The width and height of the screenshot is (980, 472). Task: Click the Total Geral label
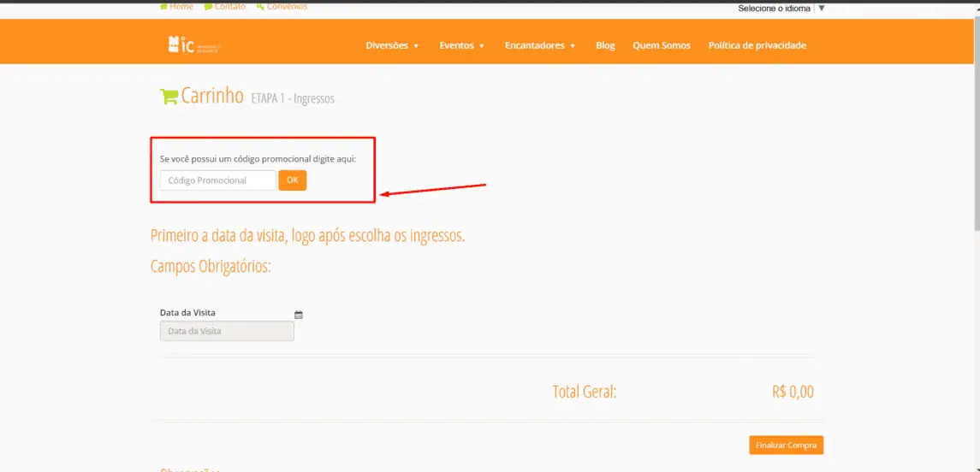pos(585,392)
